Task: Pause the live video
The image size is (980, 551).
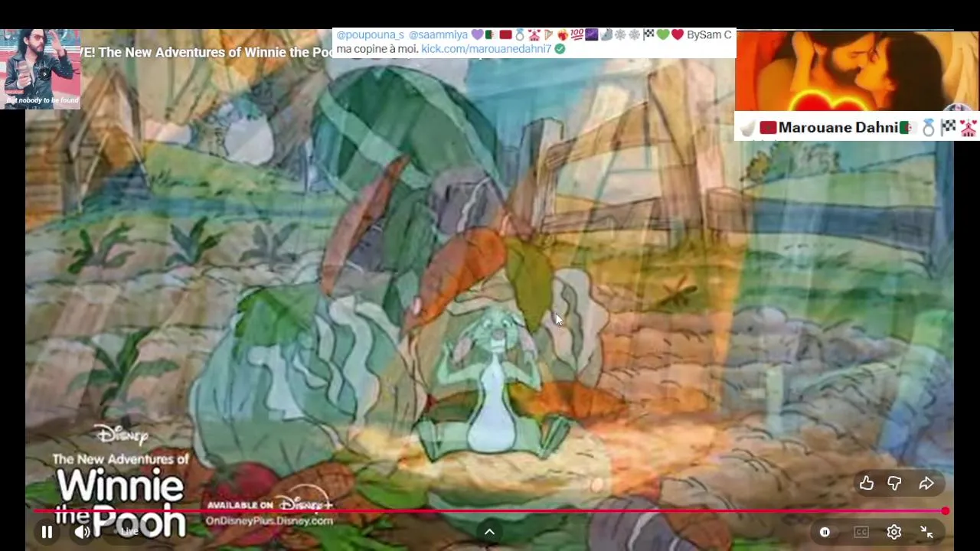Action: tap(47, 532)
